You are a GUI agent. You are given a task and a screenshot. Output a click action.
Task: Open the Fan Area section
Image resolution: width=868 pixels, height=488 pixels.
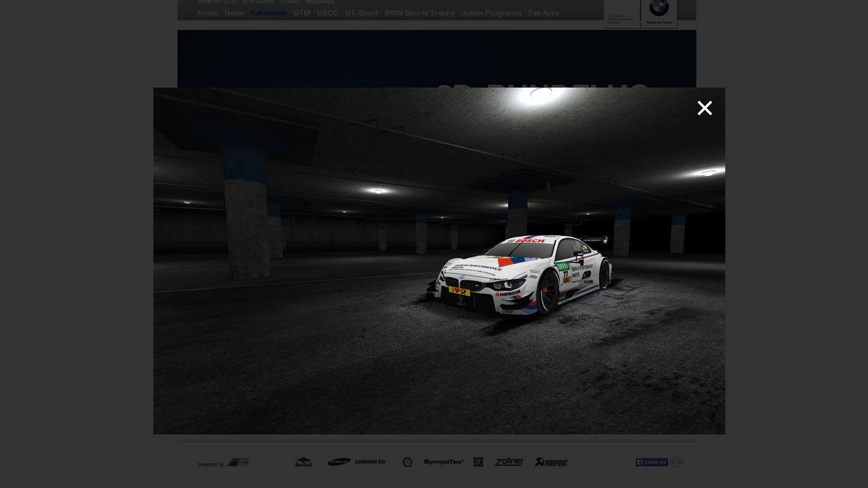[543, 13]
